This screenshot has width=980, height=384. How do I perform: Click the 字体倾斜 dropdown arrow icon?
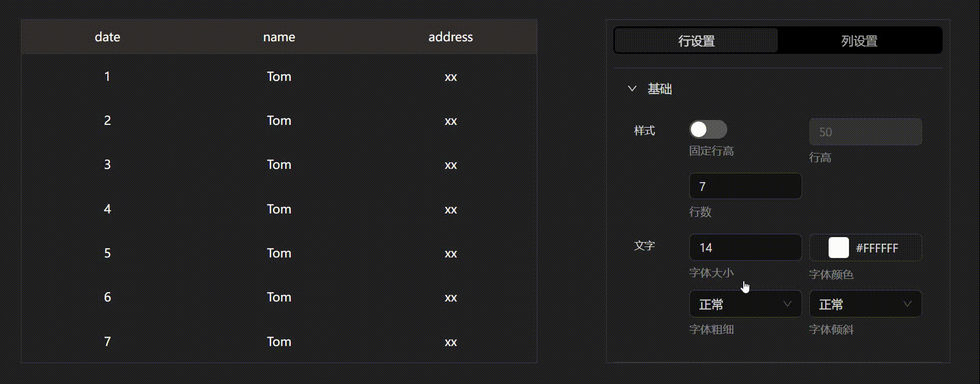point(907,304)
